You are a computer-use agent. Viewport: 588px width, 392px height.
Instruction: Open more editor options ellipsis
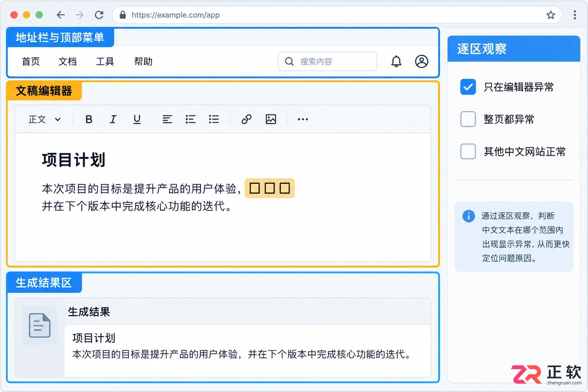(x=303, y=119)
